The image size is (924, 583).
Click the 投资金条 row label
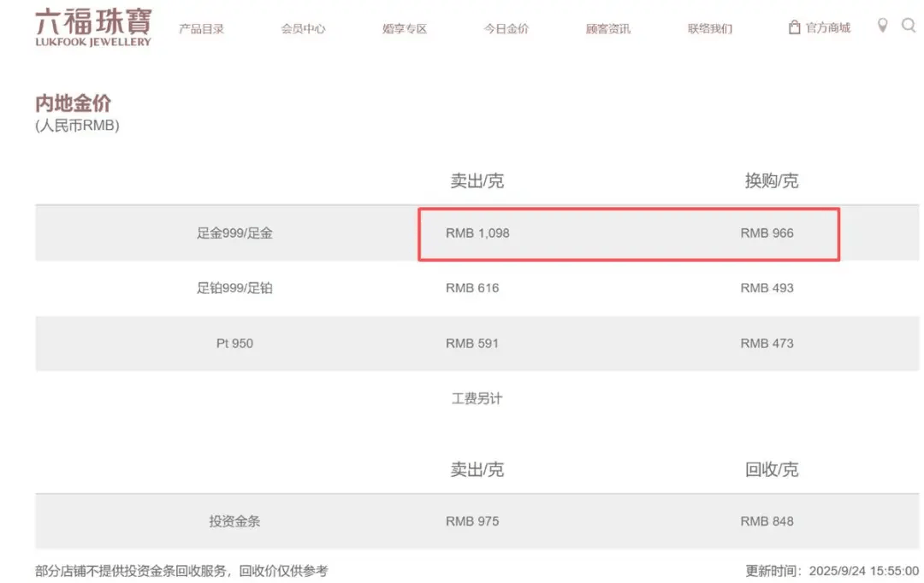pos(234,521)
